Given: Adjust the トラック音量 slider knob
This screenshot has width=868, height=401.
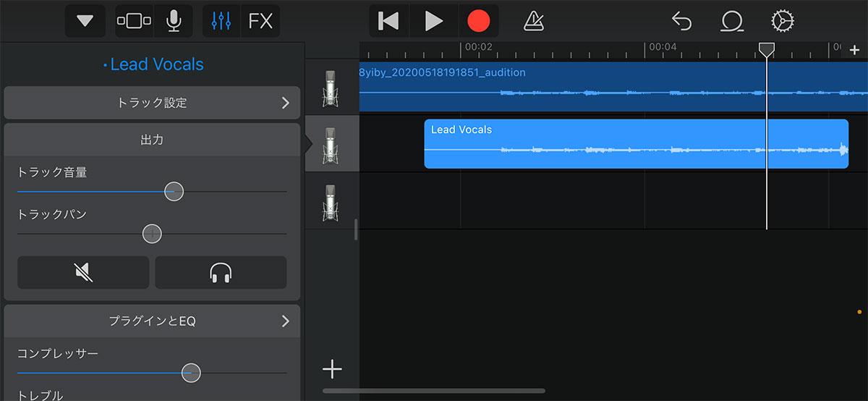Looking at the screenshot, I should 174,192.
